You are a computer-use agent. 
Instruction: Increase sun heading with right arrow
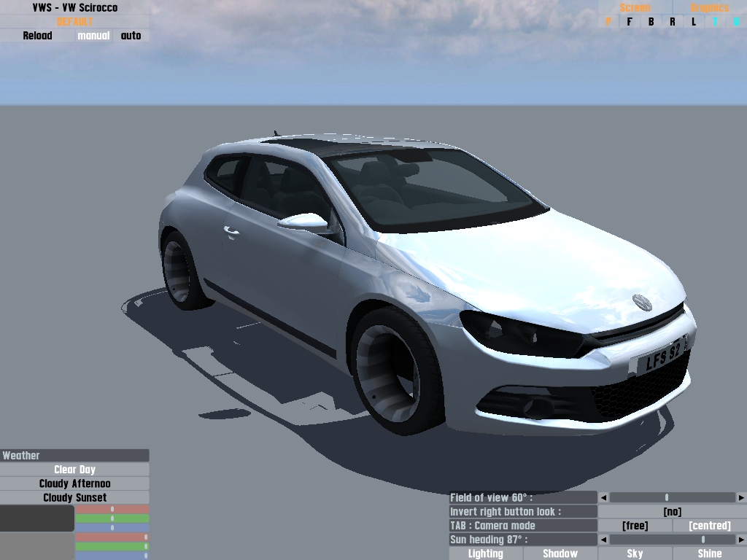(741, 540)
